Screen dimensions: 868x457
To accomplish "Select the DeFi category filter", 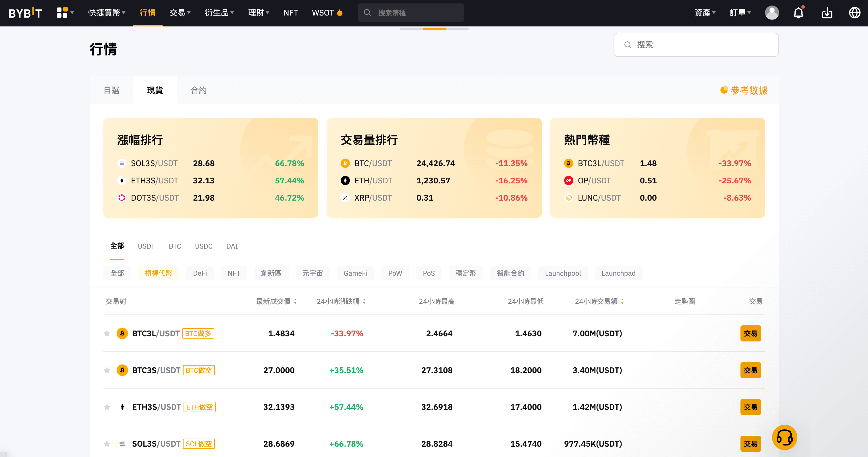I will [x=200, y=273].
